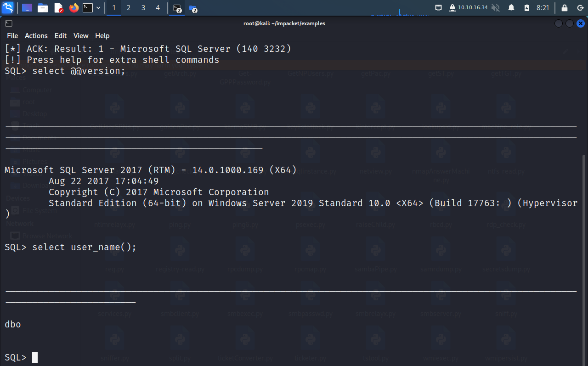
Task: Open the Help menu in terminal
Action: coord(102,36)
